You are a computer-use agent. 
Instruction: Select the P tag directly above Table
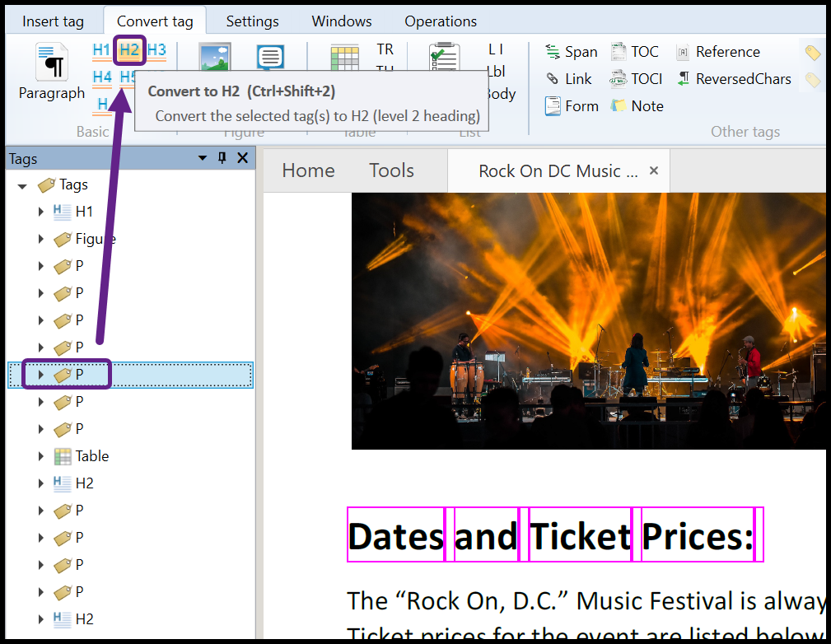[69, 428]
